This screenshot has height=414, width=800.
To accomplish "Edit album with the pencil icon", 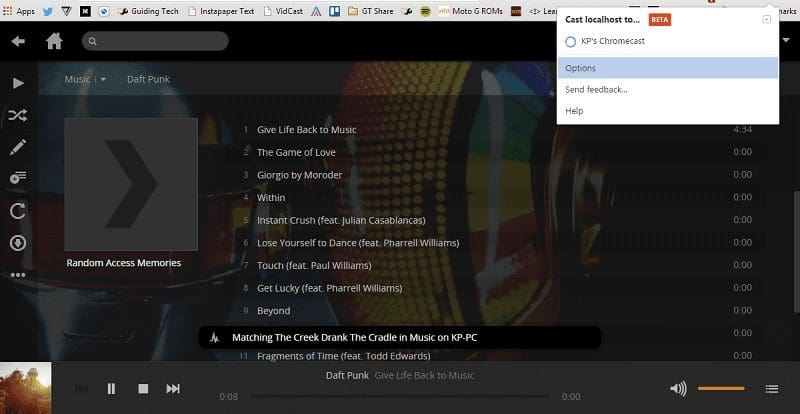I will click(18, 148).
